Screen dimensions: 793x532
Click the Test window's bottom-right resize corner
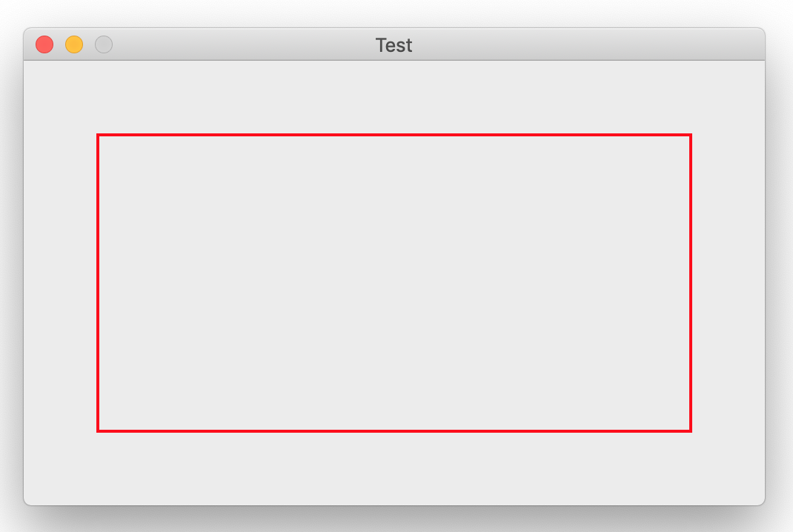(763, 503)
